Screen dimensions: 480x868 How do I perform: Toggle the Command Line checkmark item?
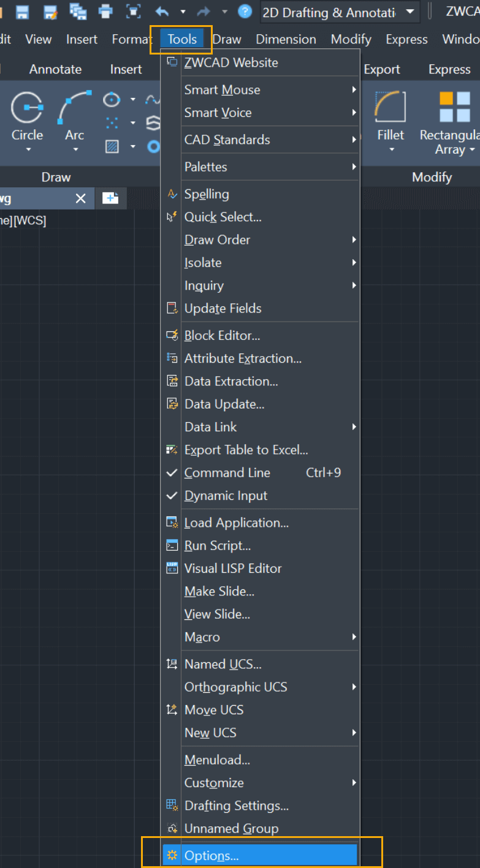[260, 473]
